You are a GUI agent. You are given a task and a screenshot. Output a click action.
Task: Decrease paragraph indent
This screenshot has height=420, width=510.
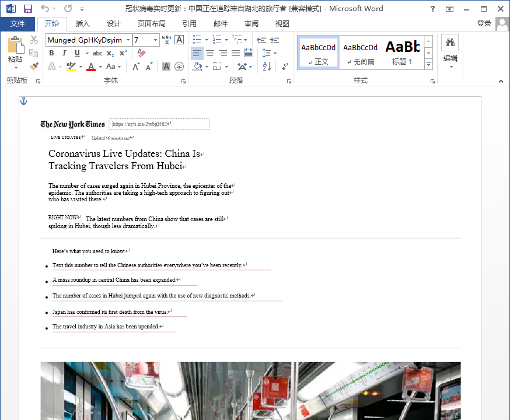[x=261, y=40]
